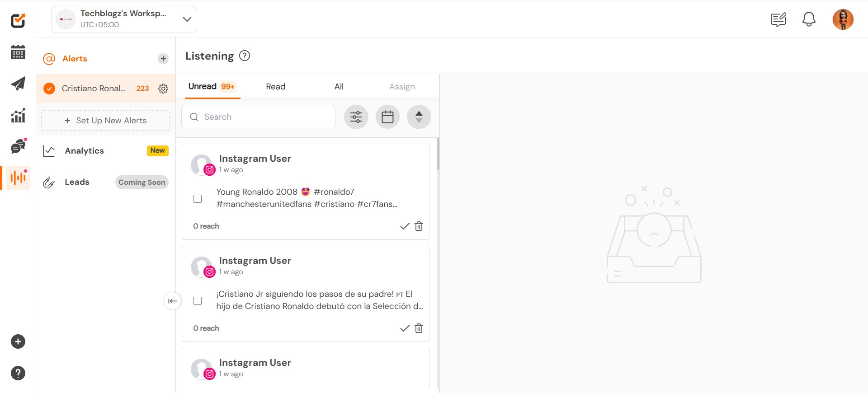Click the Coming Soon badge beside Leads
868x393 pixels.
[x=142, y=182]
